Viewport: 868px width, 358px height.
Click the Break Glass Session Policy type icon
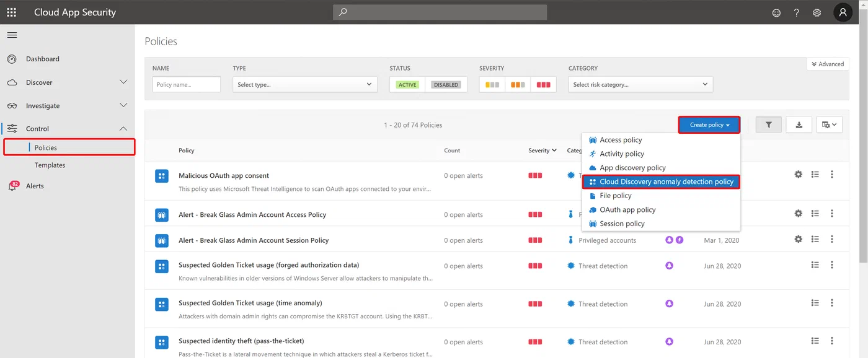click(x=161, y=240)
